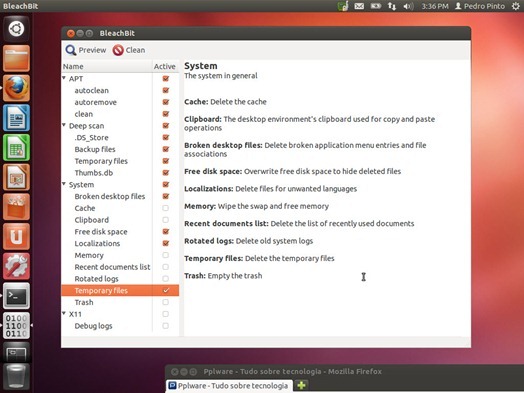
Task: Collapse the Deep scan tree group
Action: [x=64, y=125]
